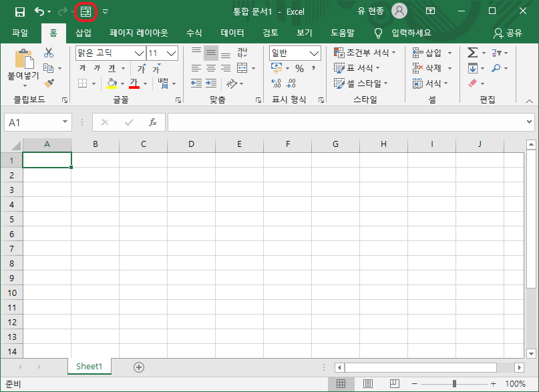Switch to the 삽입 tab
539x392 pixels.
pos(83,33)
